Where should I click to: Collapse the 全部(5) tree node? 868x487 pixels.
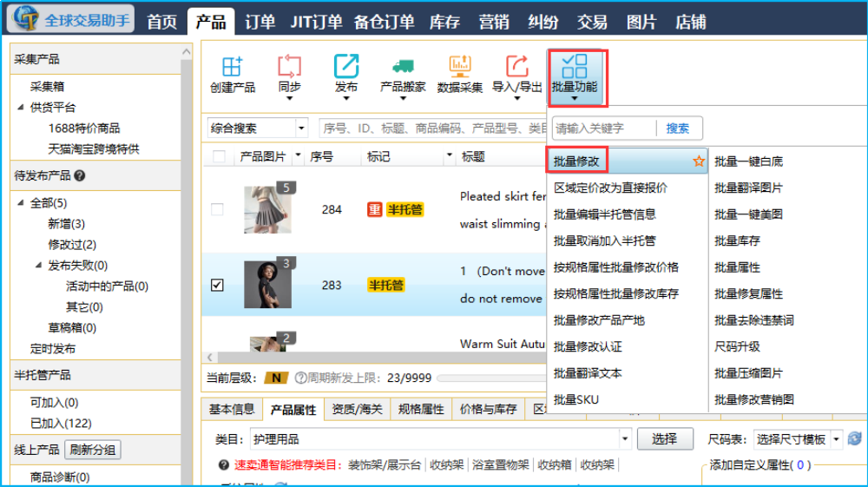click(21, 202)
